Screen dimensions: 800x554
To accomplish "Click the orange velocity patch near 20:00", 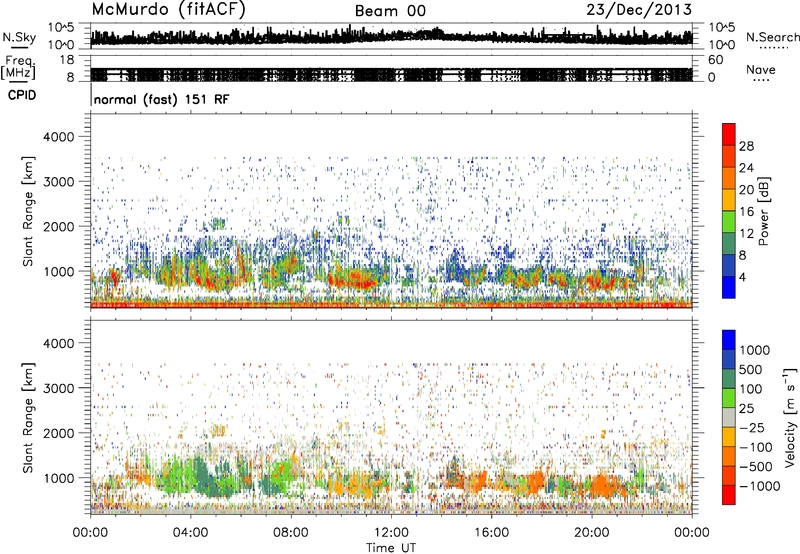I will 604,485.
